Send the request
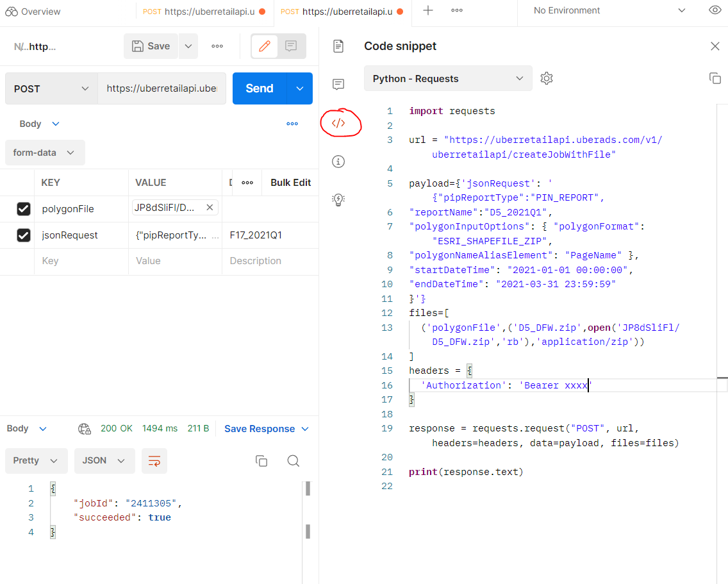Image resolution: width=728 pixels, height=584 pixels. pos(260,88)
